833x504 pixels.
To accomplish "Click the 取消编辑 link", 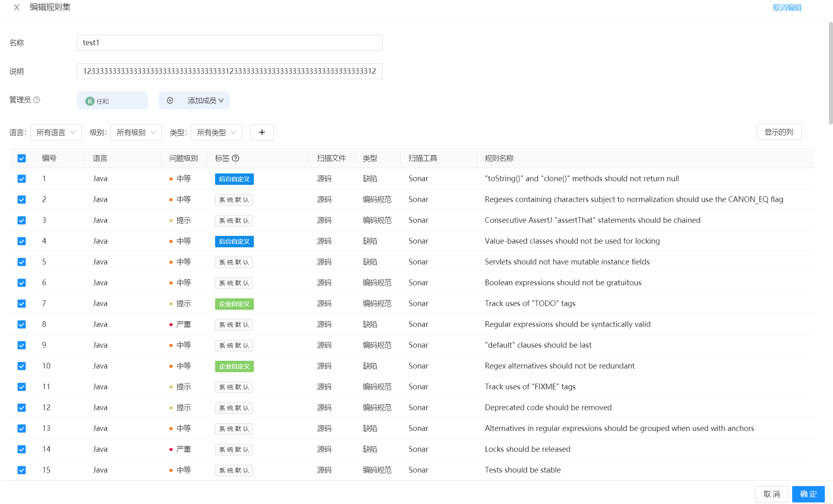I will (x=787, y=8).
